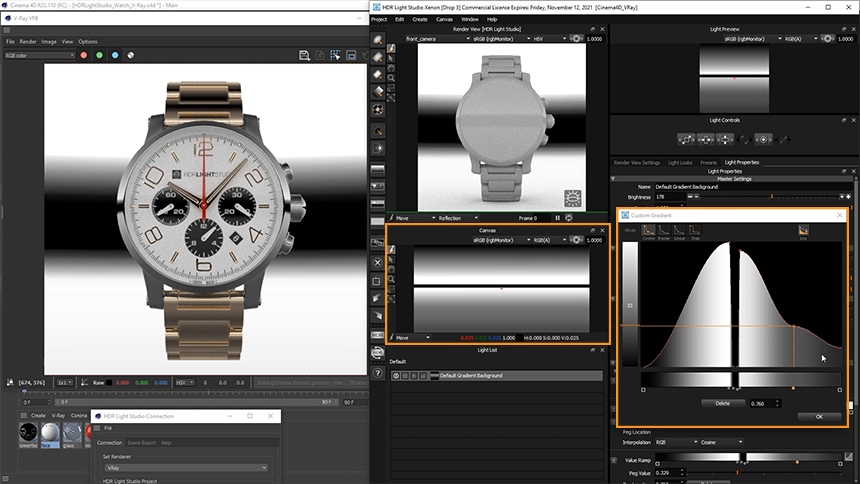Switch to Render View Settings tab
The image size is (860, 484).
[x=637, y=162]
